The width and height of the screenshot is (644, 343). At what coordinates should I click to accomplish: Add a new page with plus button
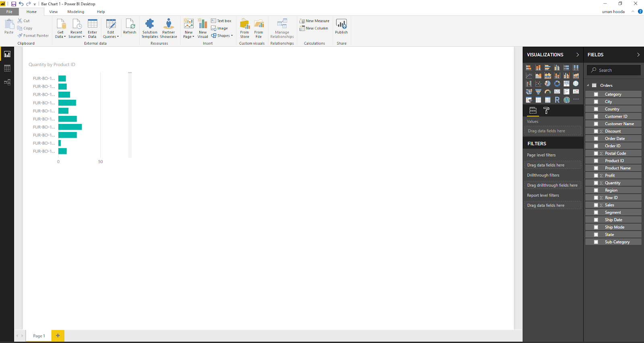[x=58, y=335]
